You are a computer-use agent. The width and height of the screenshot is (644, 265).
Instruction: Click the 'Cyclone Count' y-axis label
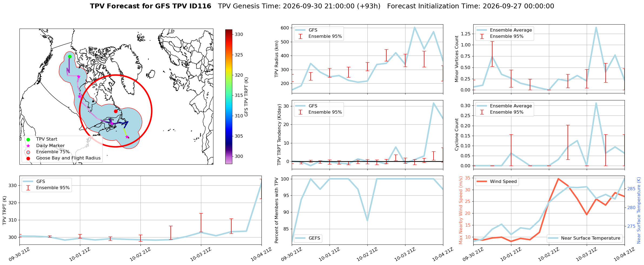click(457, 134)
